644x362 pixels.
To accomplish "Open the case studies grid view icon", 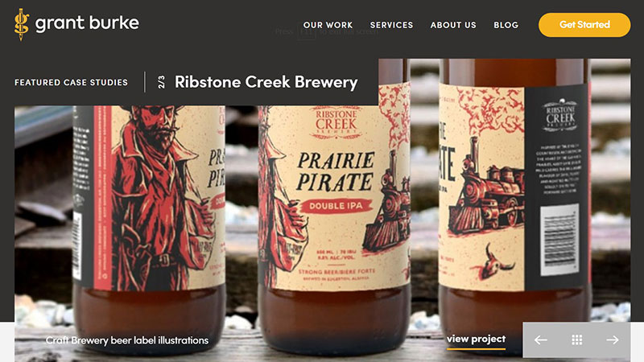I will tap(576, 339).
